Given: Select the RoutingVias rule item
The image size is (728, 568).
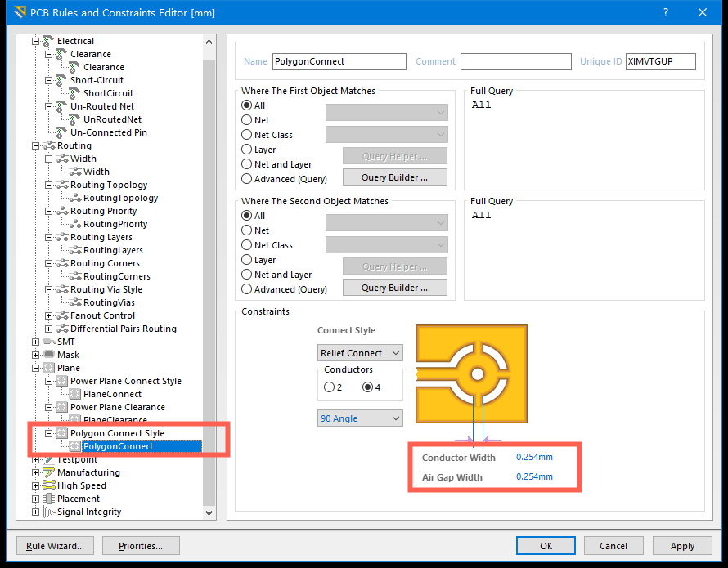Looking at the screenshot, I should (109, 302).
